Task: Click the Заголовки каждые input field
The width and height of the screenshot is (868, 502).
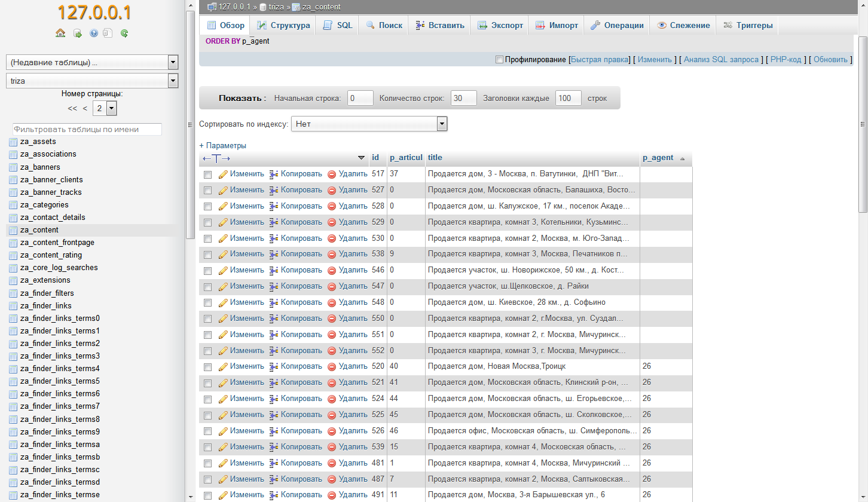Action: 569,98
